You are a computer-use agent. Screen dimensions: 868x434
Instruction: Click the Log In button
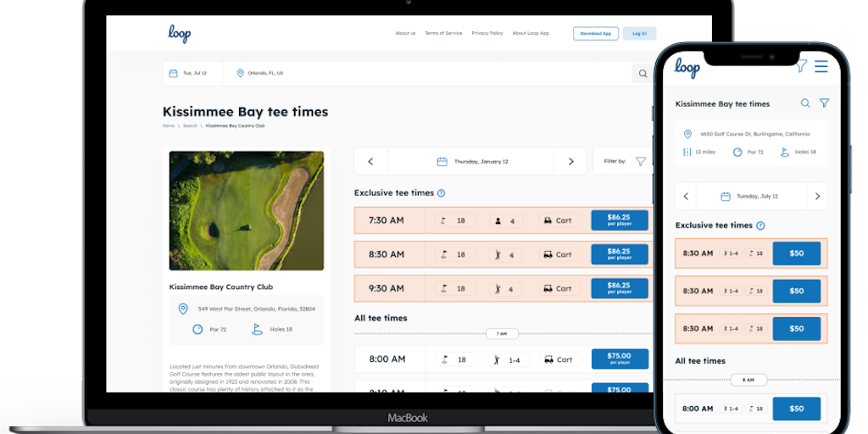point(639,33)
